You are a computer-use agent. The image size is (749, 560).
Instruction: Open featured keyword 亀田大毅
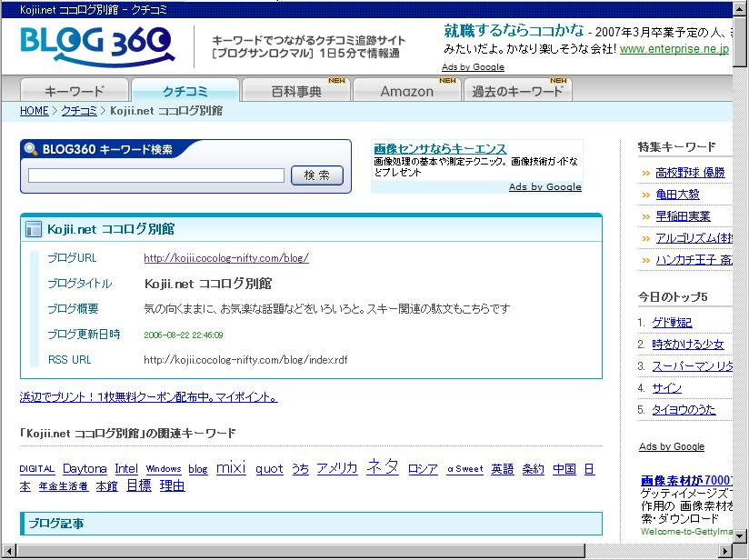point(677,195)
